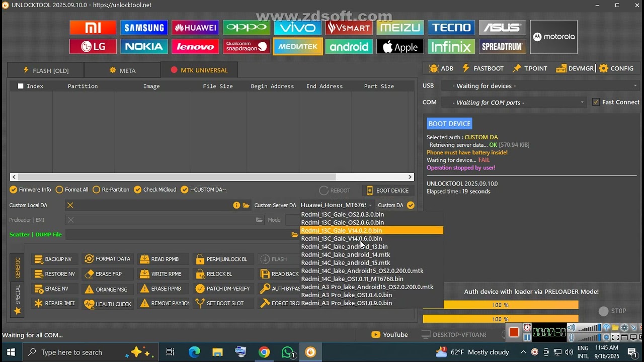Select the Spreadtrum brand icon
644x362 pixels.
(x=503, y=47)
